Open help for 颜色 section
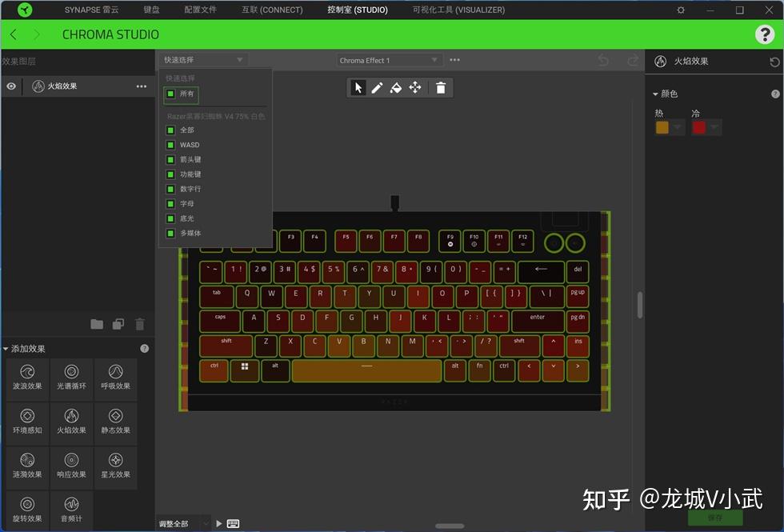Viewport: 784px width, 532px height. coord(775,94)
